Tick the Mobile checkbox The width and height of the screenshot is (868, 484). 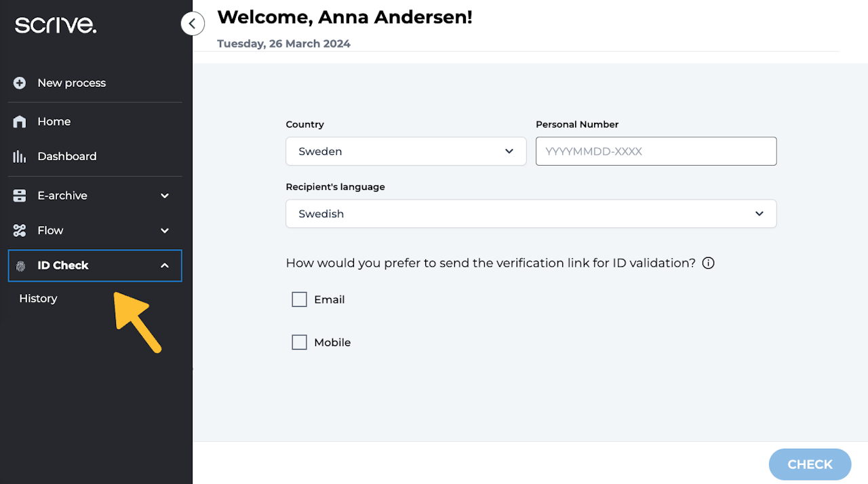coord(299,342)
